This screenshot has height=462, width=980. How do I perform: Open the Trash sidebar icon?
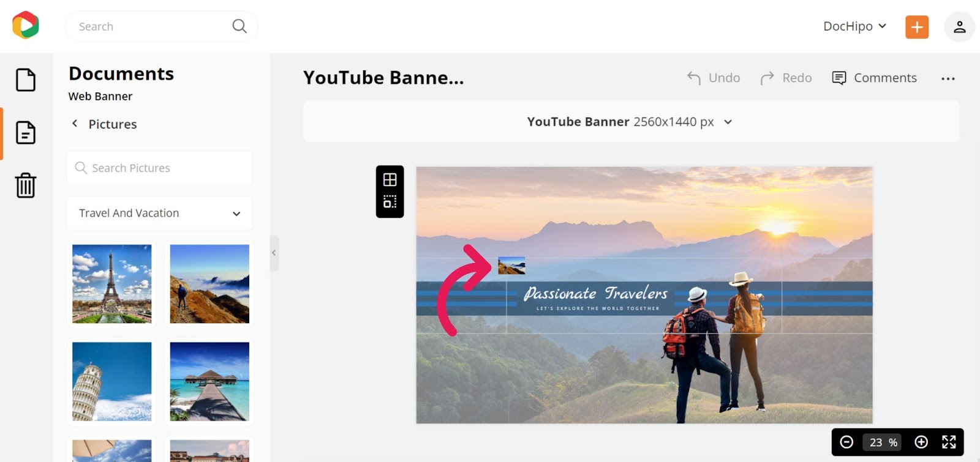[x=26, y=185]
